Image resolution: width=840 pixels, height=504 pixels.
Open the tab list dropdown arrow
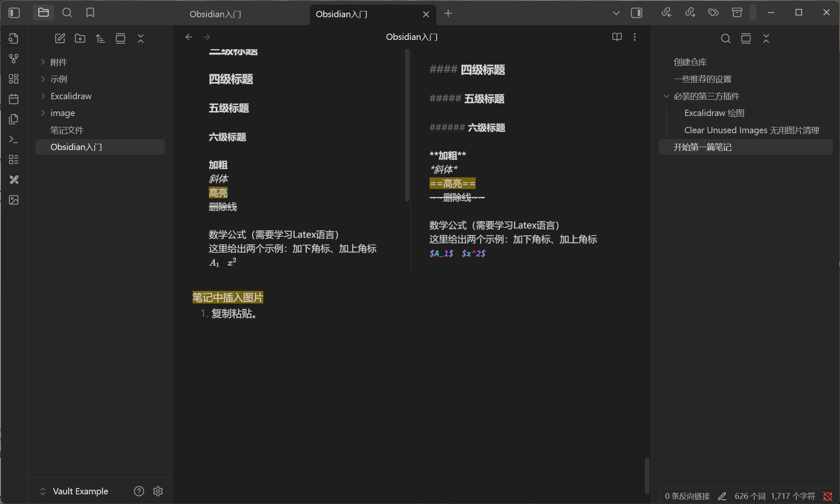coord(616,13)
